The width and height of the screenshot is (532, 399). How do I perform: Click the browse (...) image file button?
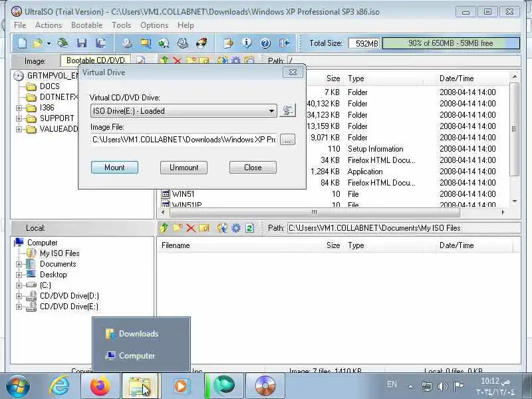point(287,140)
